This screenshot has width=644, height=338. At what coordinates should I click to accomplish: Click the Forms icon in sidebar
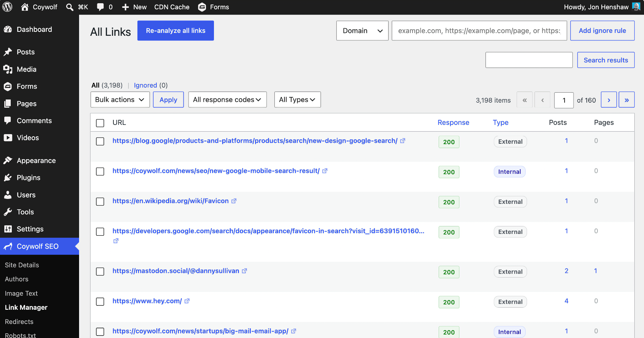point(8,86)
